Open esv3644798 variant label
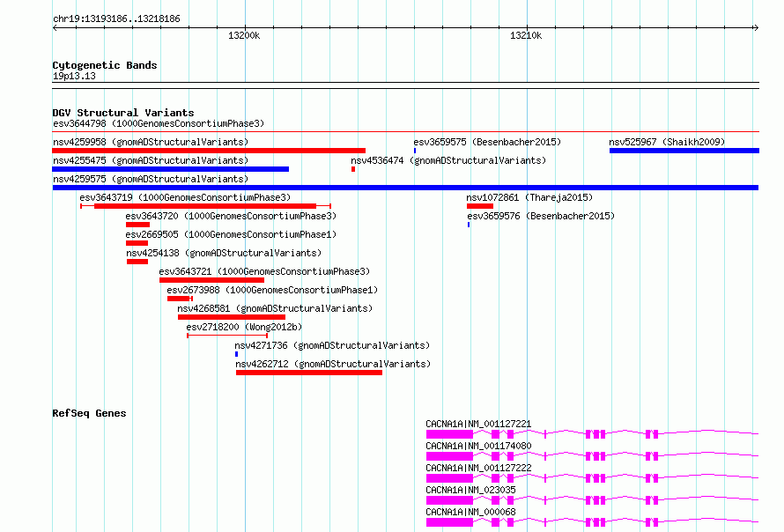Image resolution: width=784 pixels, height=532 pixels. point(159,123)
